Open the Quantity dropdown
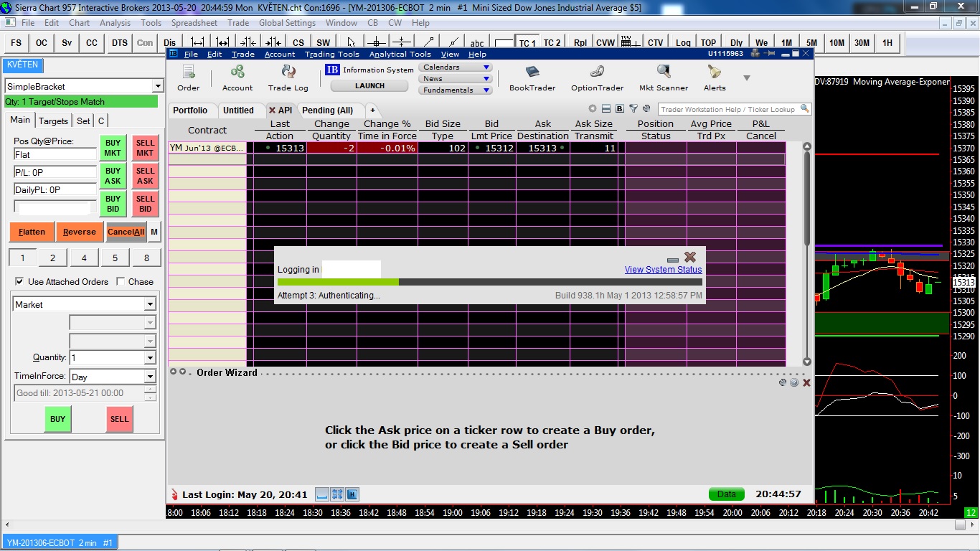This screenshot has width=980, height=551. pyautogui.click(x=150, y=357)
